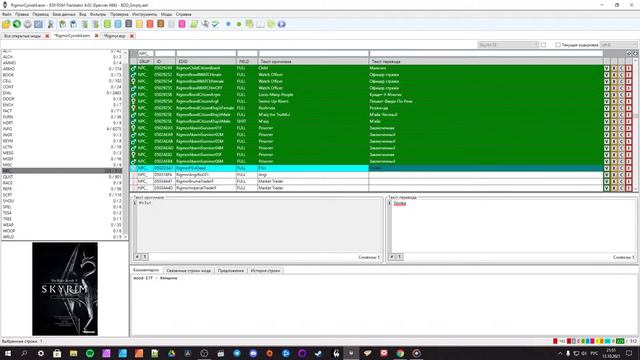Image resolution: width=640 pixels, height=360 pixels.
Task: Click the red ! button in the Angi row
Action: coord(629,175)
